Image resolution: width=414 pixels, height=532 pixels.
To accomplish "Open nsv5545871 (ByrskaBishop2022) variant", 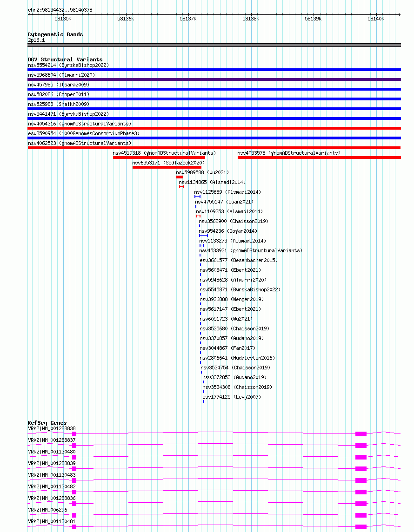I will pos(240,290).
